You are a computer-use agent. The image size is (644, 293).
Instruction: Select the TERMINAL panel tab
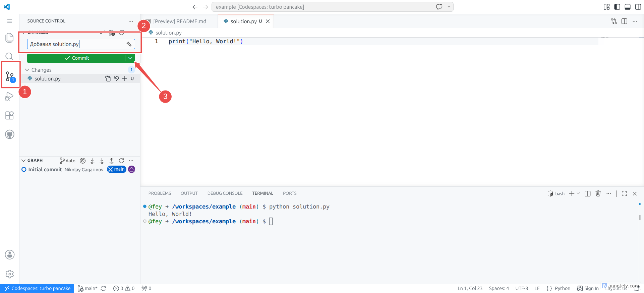click(263, 193)
